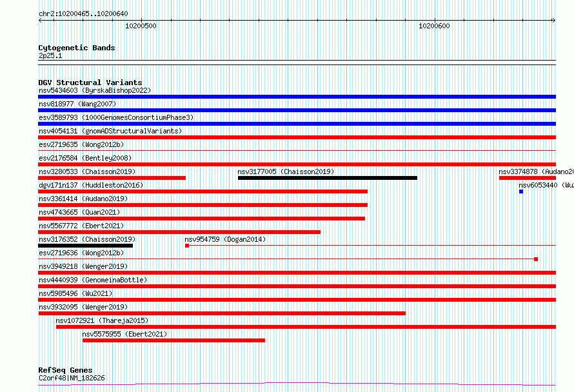Screen dimensions: 574x392
Task: Click the 2p25.1 cytogenetic band label
Action: 50,55
